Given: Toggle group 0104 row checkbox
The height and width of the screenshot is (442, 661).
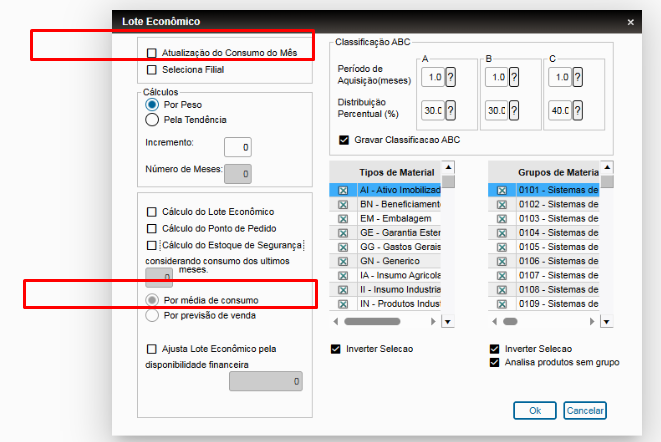Looking at the screenshot, I should (502, 233).
